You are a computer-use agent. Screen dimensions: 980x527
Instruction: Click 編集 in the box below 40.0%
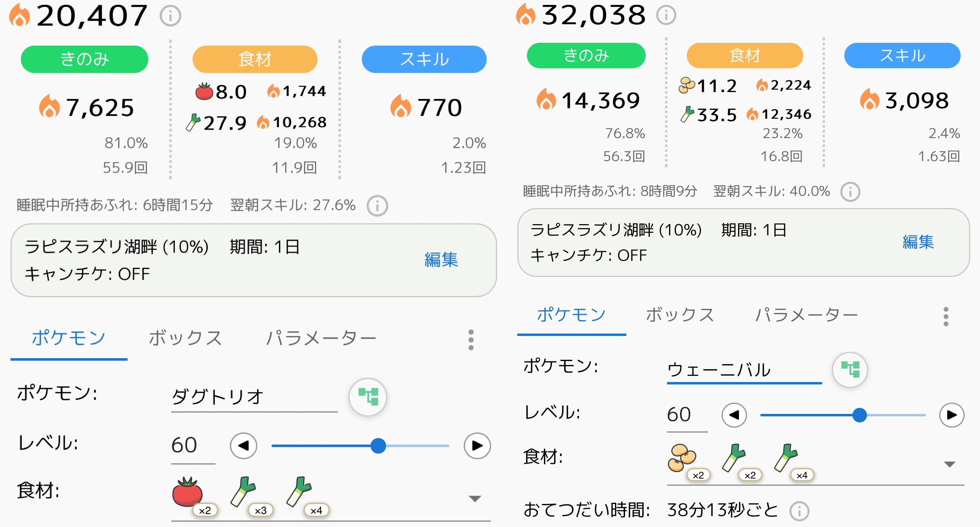coord(918,242)
